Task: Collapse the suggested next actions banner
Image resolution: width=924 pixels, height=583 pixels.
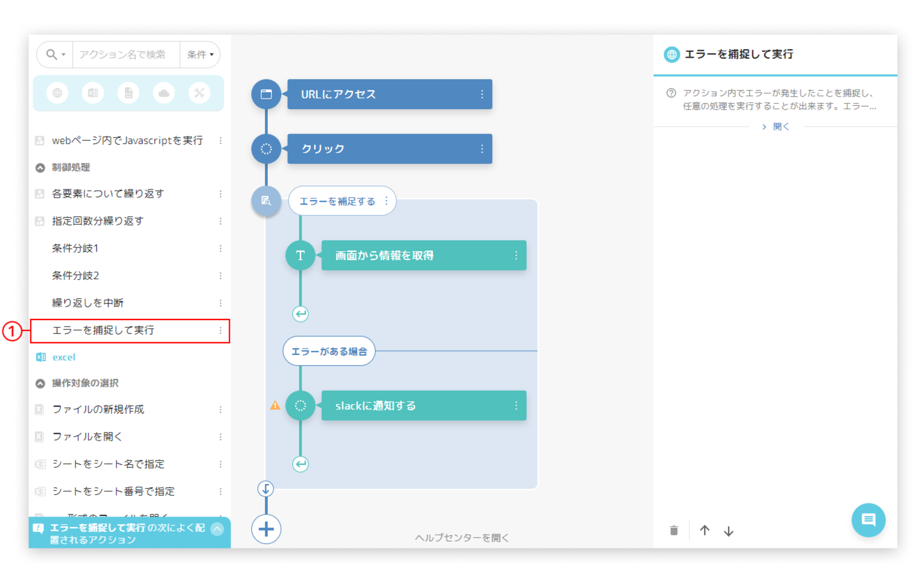Action: coord(217,529)
